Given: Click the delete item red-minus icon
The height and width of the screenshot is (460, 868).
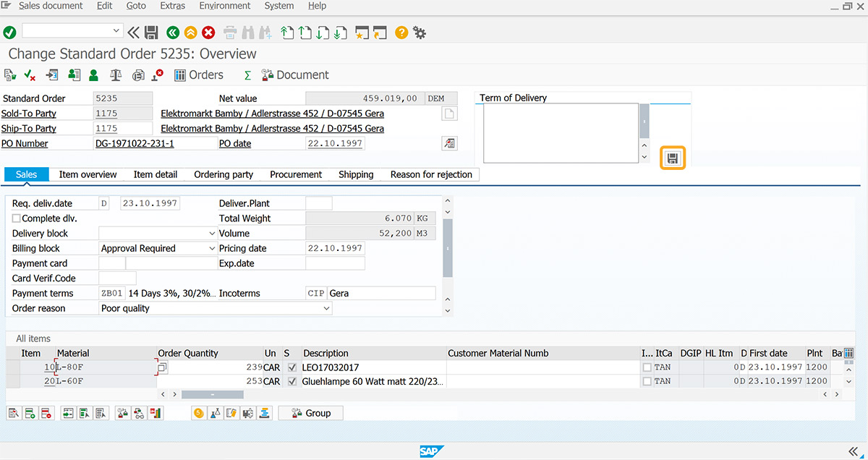Looking at the screenshot, I should point(46,413).
